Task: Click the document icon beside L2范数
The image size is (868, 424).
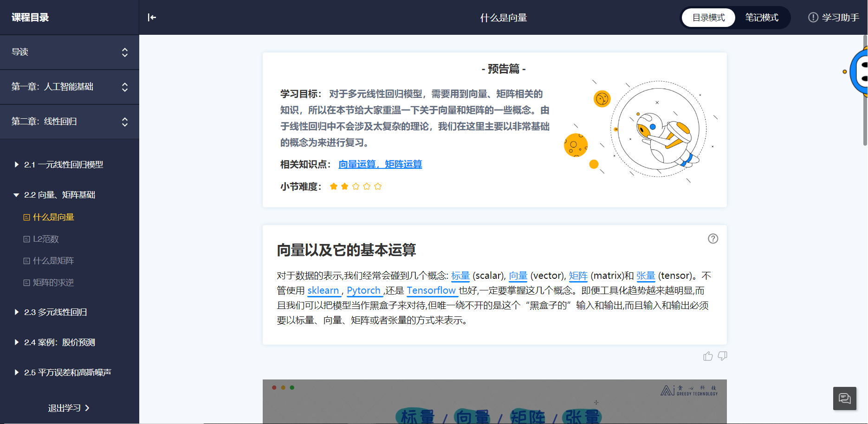Action: pyautogui.click(x=26, y=238)
